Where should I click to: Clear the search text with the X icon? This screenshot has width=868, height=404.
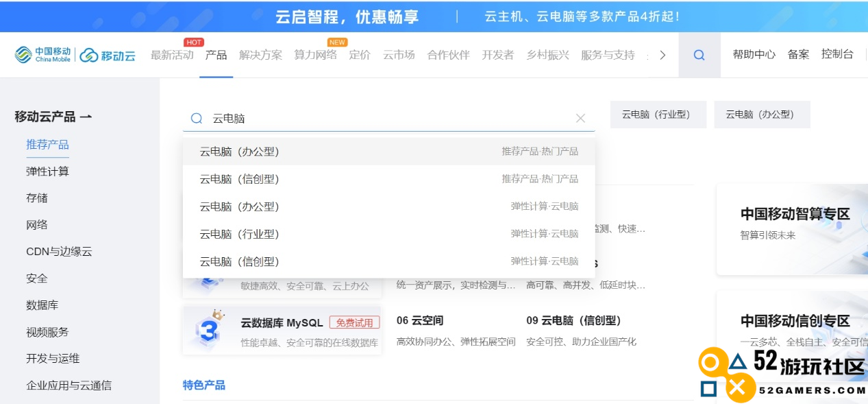(x=580, y=118)
